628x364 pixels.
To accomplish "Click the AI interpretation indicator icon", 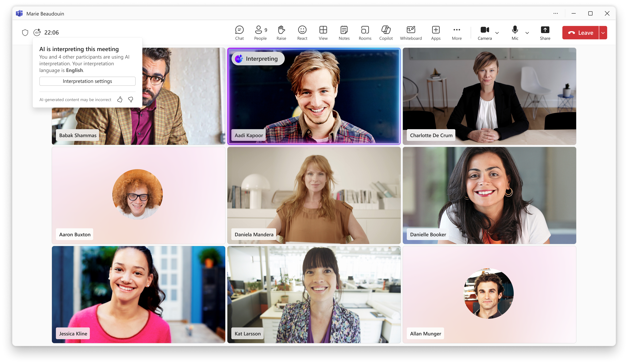I will (37, 32).
